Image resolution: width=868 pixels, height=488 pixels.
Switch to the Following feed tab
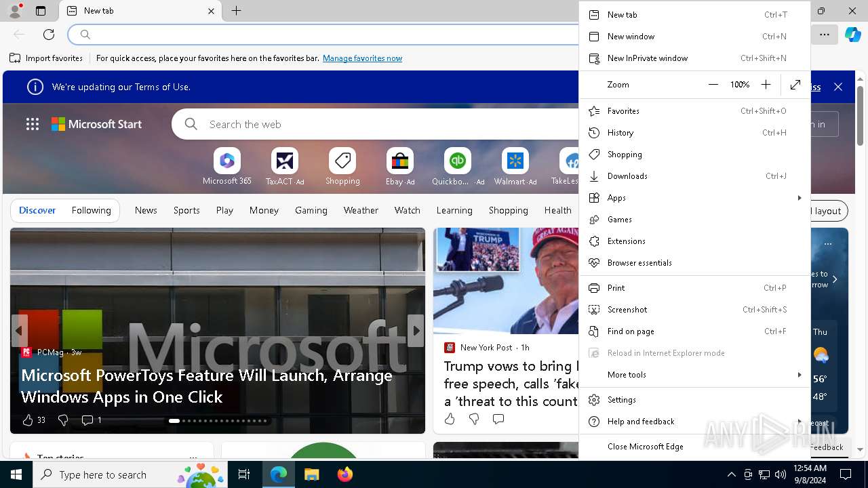coord(91,210)
